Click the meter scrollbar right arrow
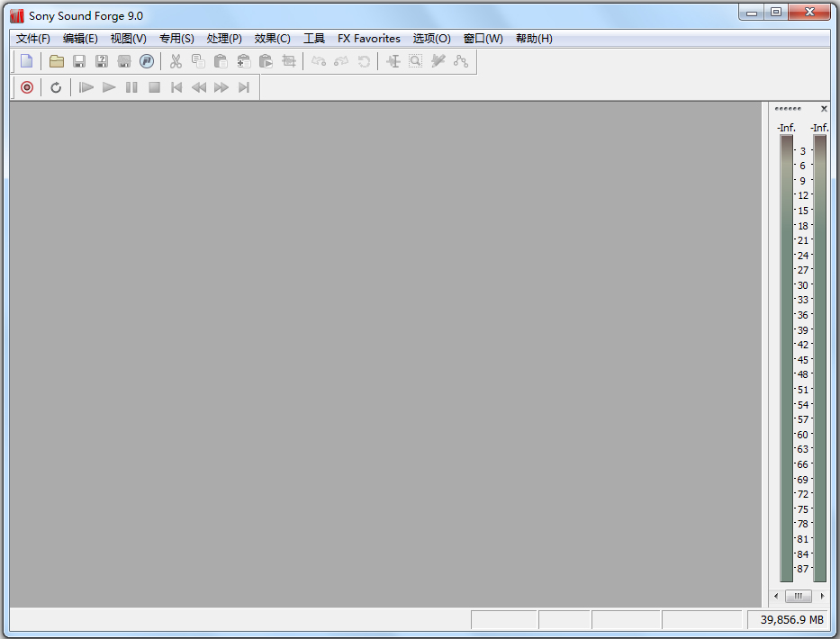 822,596
